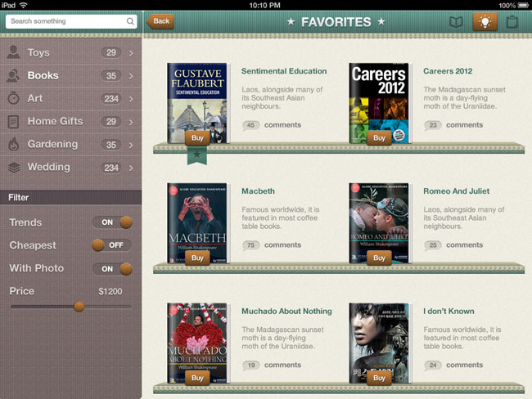Enable the Cheapest filter switch
Viewport: 532px width, 399px height.
coord(111,245)
